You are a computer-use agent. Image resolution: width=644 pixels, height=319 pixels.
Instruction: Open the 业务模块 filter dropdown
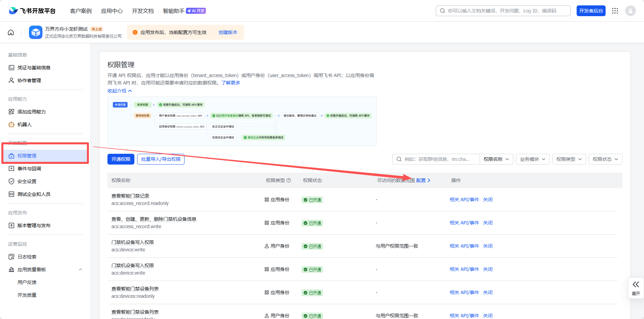533,159
